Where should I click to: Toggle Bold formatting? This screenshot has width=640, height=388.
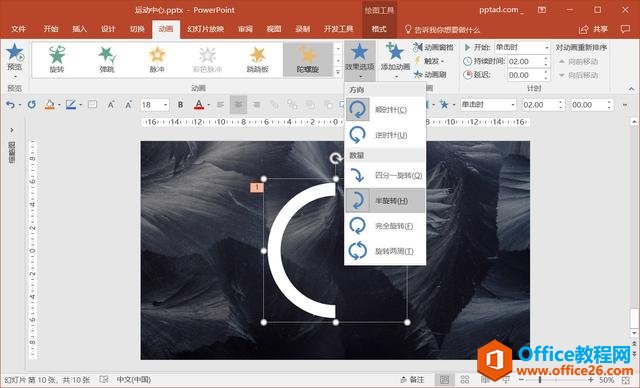point(180,105)
